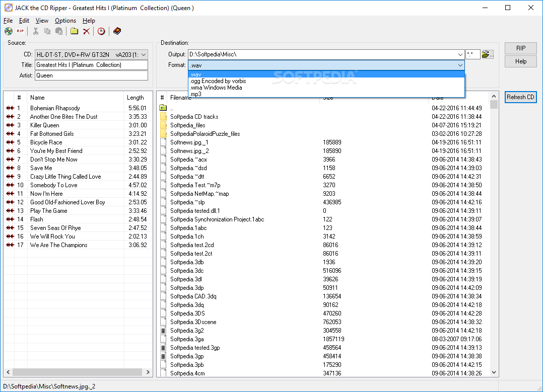Click the large RIP button
543x392 pixels.
coord(520,48)
